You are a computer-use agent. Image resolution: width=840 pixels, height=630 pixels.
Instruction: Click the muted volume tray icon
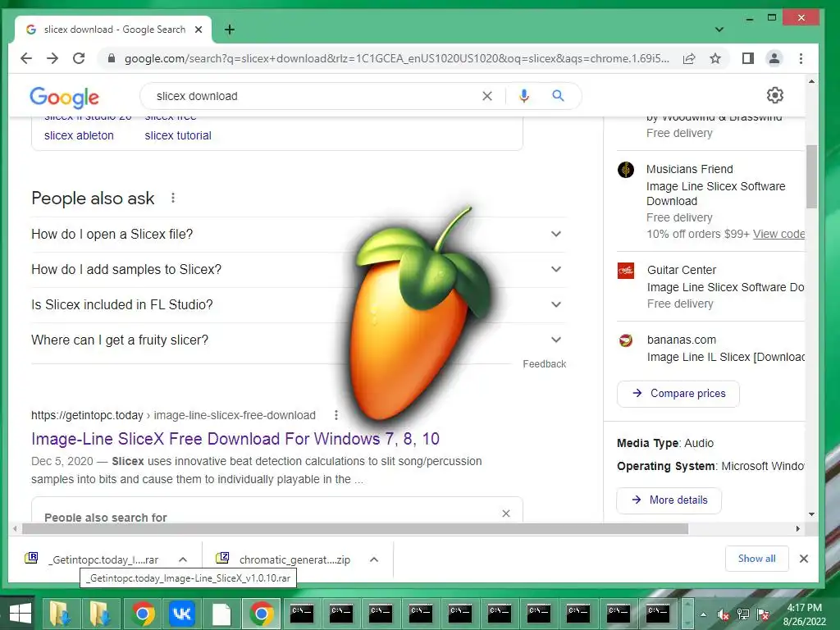click(724, 614)
